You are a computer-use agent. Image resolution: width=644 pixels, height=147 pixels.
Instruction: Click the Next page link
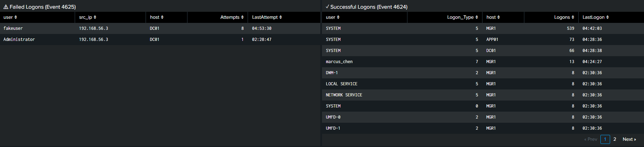pos(629,139)
